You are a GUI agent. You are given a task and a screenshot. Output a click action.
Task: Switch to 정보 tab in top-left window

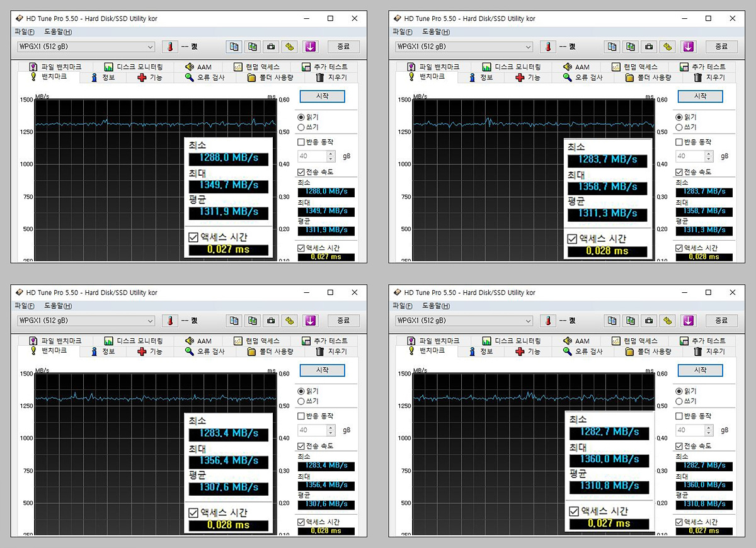pyautogui.click(x=101, y=77)
